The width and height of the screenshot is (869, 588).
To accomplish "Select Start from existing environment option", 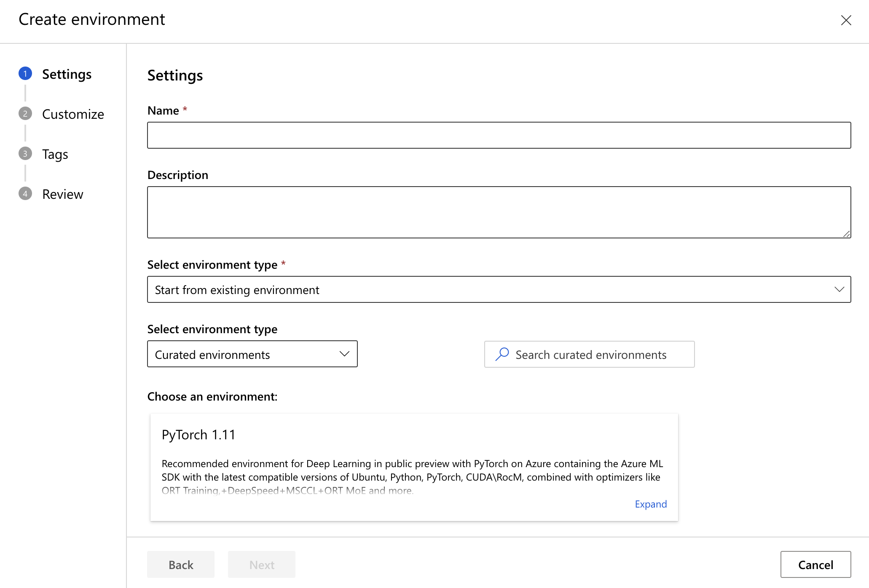I will click(499, 289).
